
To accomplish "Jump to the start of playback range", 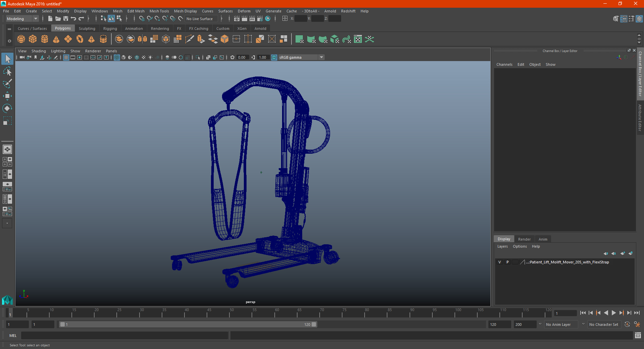I will tap(583, 313).
